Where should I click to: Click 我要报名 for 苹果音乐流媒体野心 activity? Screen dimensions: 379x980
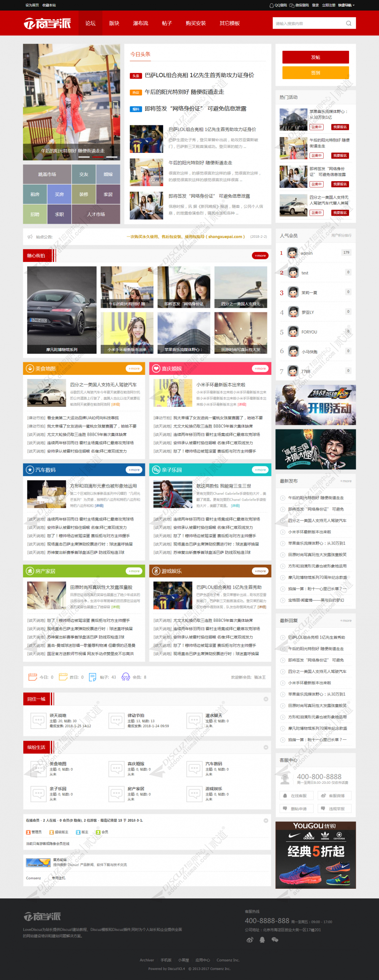(340, 127)
